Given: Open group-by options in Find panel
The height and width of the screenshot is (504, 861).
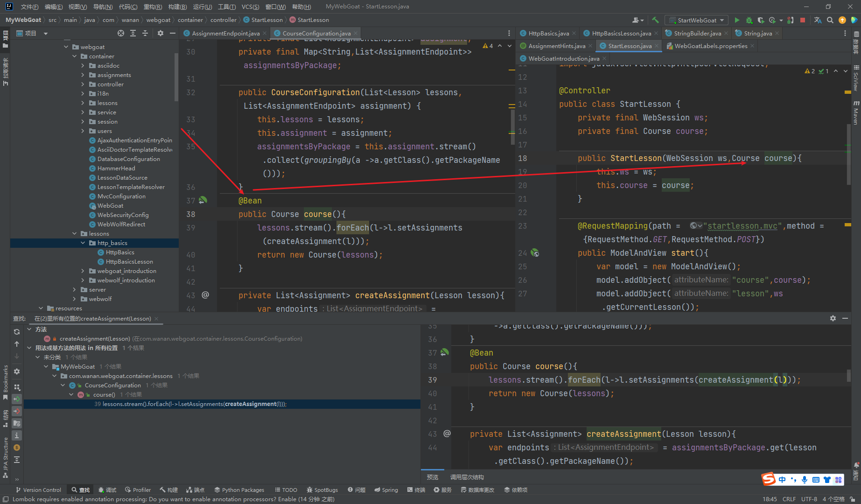Looking at the screenshot, I should point(17,387).
